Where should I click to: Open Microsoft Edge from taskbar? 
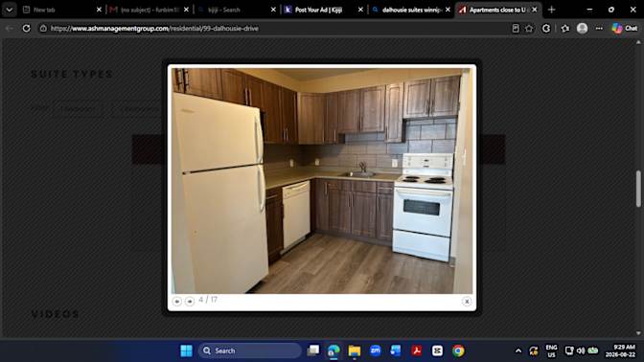333,351
